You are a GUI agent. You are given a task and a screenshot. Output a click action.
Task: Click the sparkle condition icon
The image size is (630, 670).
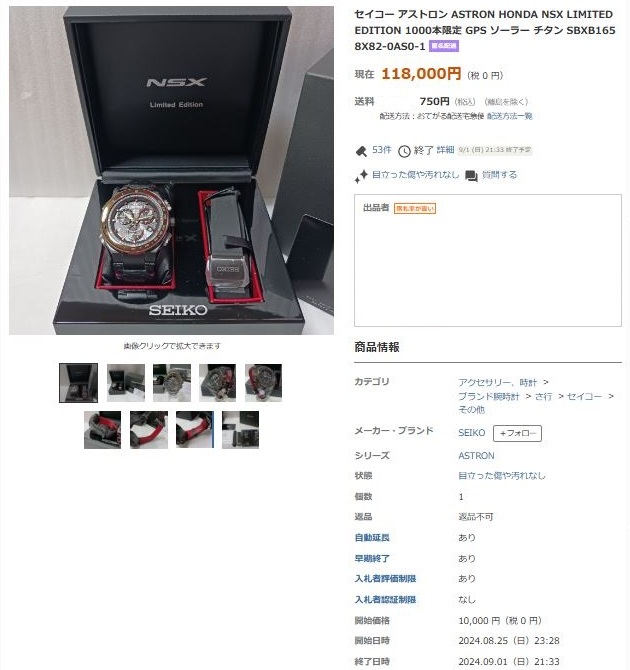coord(361,176)
